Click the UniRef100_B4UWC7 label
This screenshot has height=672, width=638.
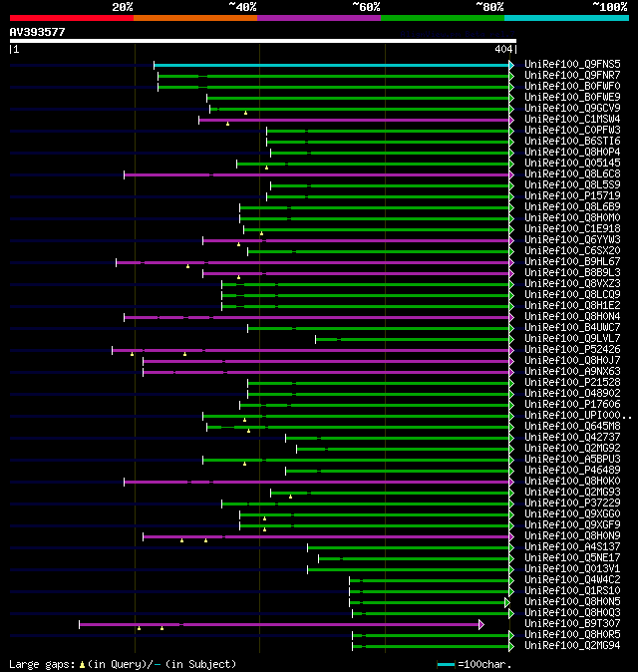click(572, 327)
